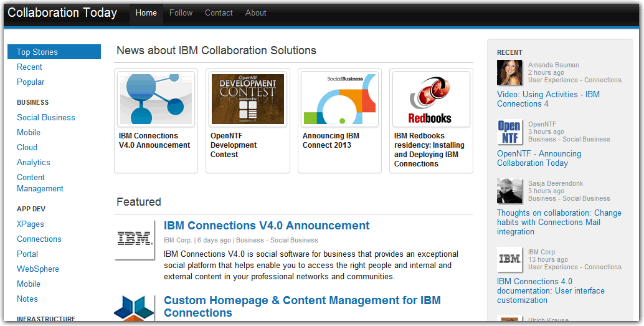Click the IBM logo beside Connections V4.0 featured story
The height and width of the screenshot is (326, 644).
pyautogui.click(x=135, y=240)
